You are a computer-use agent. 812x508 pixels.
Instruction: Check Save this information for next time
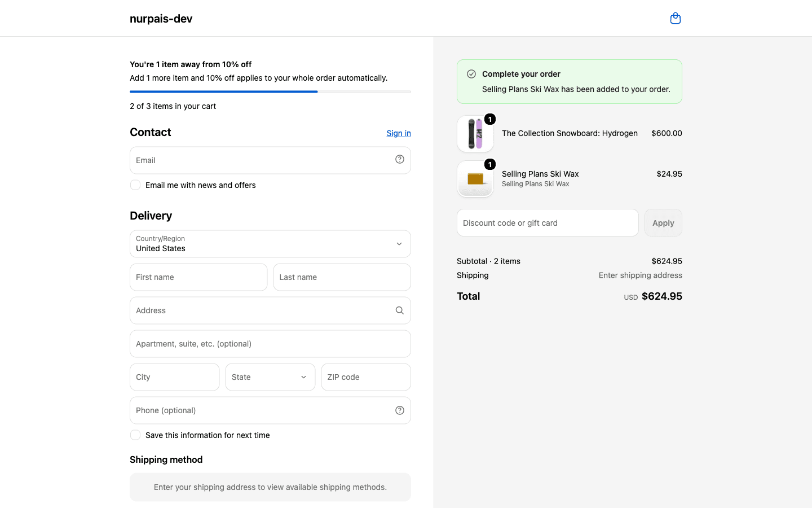point(135,435)
